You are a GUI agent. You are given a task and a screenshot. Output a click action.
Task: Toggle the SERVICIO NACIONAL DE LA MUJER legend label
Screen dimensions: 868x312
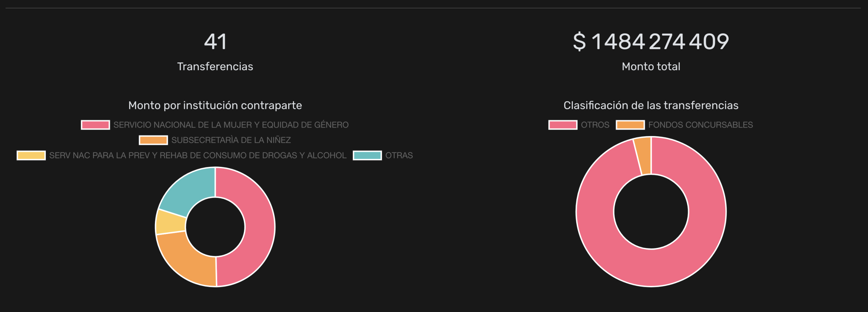(231, 125)
